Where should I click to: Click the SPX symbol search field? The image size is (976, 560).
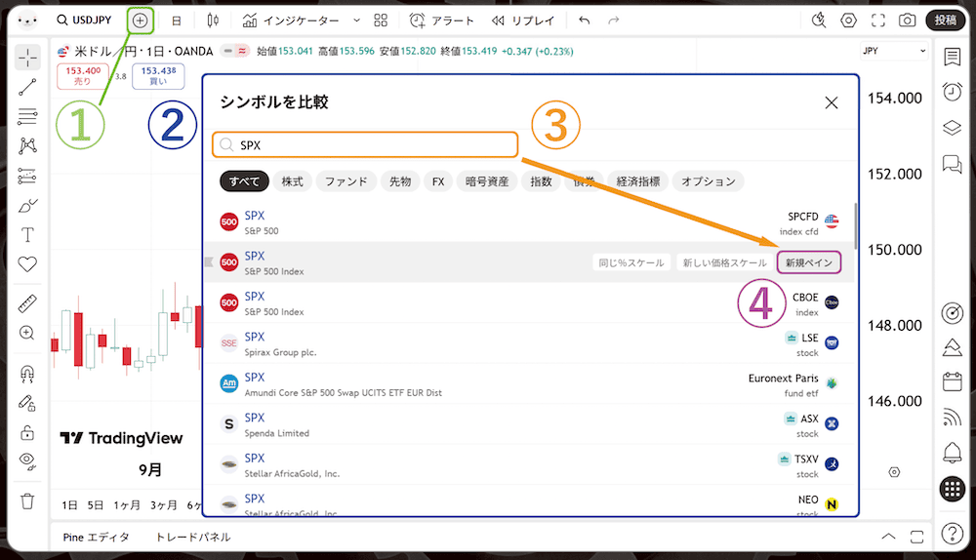coord(365,145)
